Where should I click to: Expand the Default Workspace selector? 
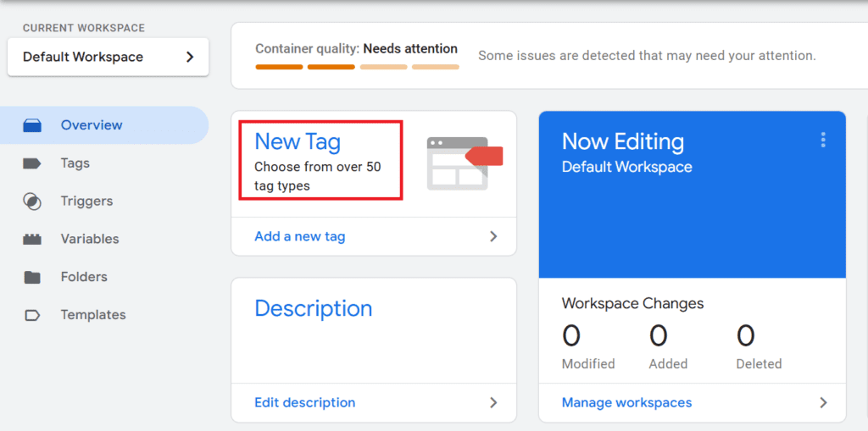108,58
